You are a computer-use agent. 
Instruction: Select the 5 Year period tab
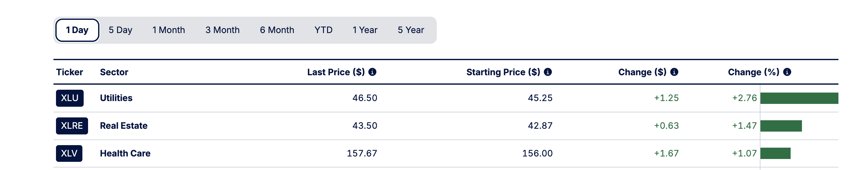tap(411, 30)
